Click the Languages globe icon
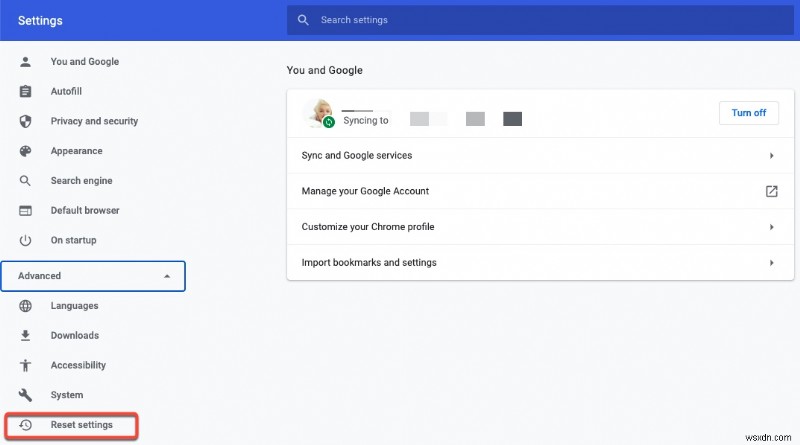Screen dimensions: 800x445 pyautogui.click(x=27, y=306)
